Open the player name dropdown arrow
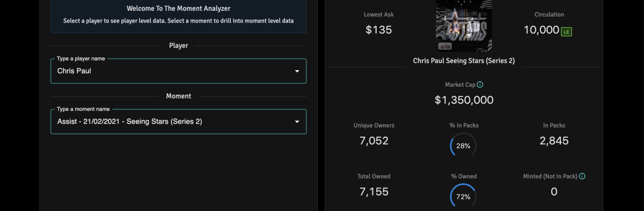644x211 pixels. pos(297,71)
